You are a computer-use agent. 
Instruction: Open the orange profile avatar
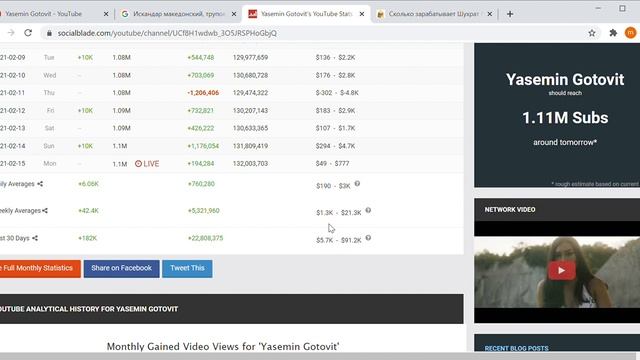click(x=630, y=33)
